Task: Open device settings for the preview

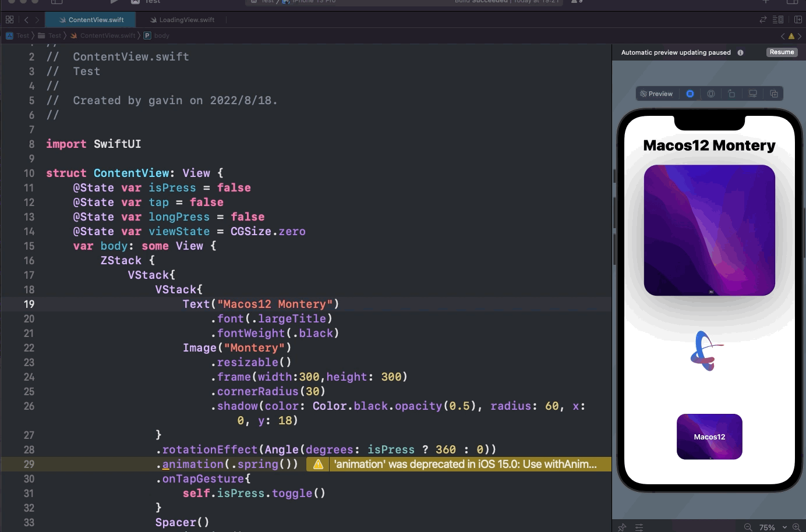Action: tap(711, 94)
